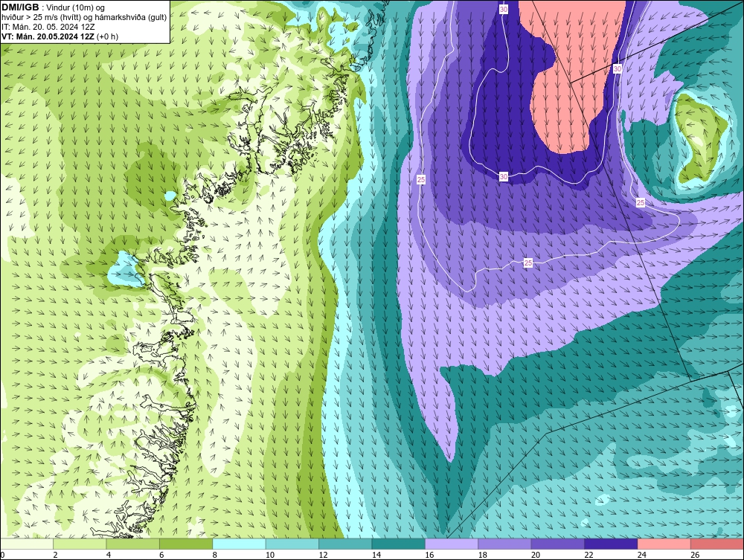Select the 4–6 m/s green legend swatch
Image resolution: width=744 pixels, height=560 pixels.
click(133, 544)
